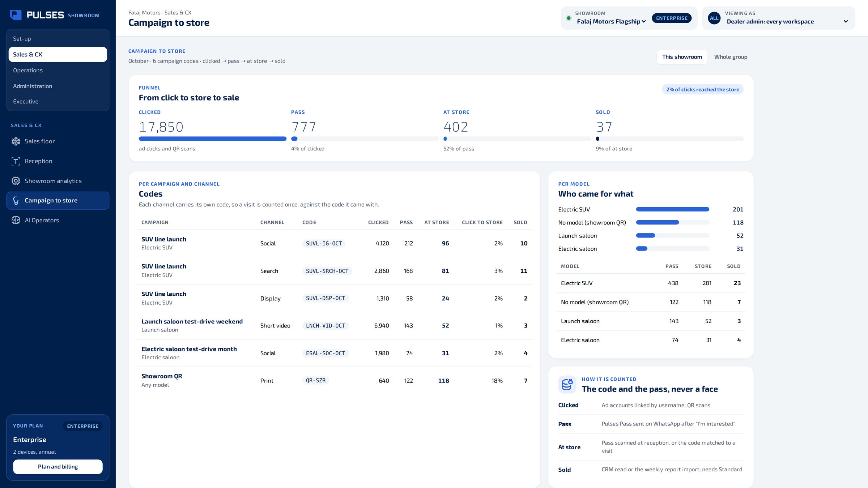Open the Viewing as workspace dropdown chevron

point(846,21)
